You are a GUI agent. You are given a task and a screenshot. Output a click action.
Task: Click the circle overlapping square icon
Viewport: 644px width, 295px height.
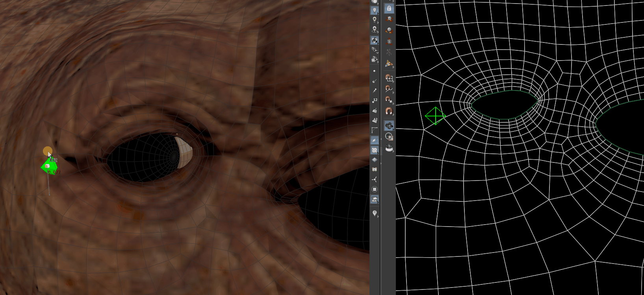tap(389, 137)
